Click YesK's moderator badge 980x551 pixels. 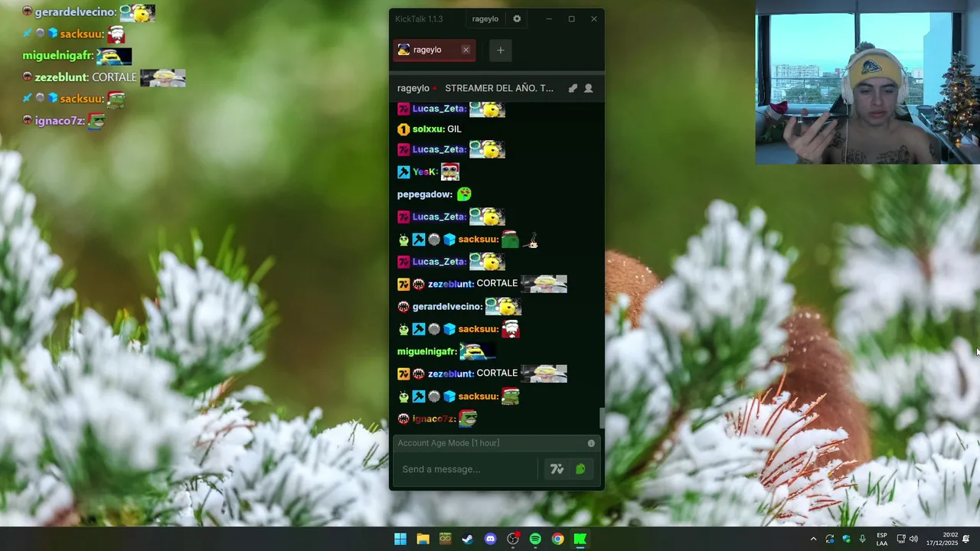point(403,172)
